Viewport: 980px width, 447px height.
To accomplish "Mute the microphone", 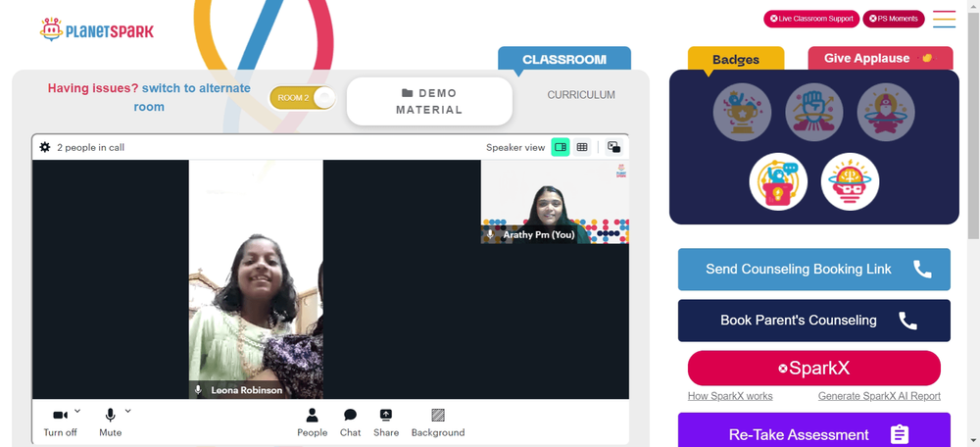I will pos(110,422).
